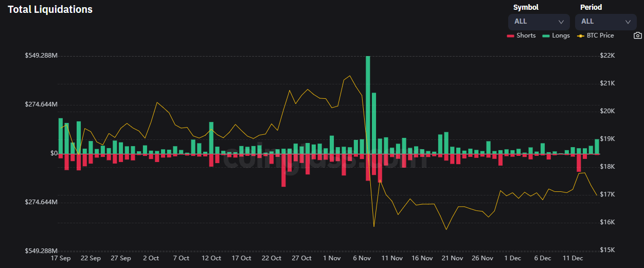Open the Symbol ALL dropdown
Screen dimensions: 644x268
pos(539,22)
